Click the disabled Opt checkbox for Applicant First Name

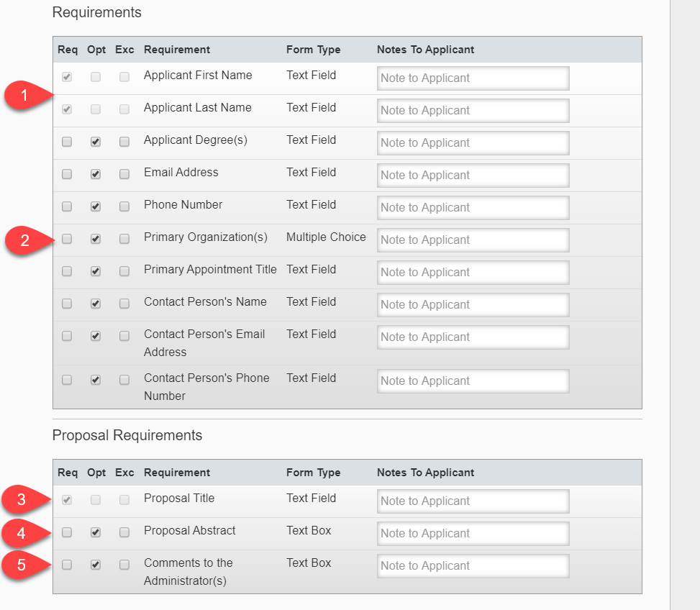click(x=96, y=77)
